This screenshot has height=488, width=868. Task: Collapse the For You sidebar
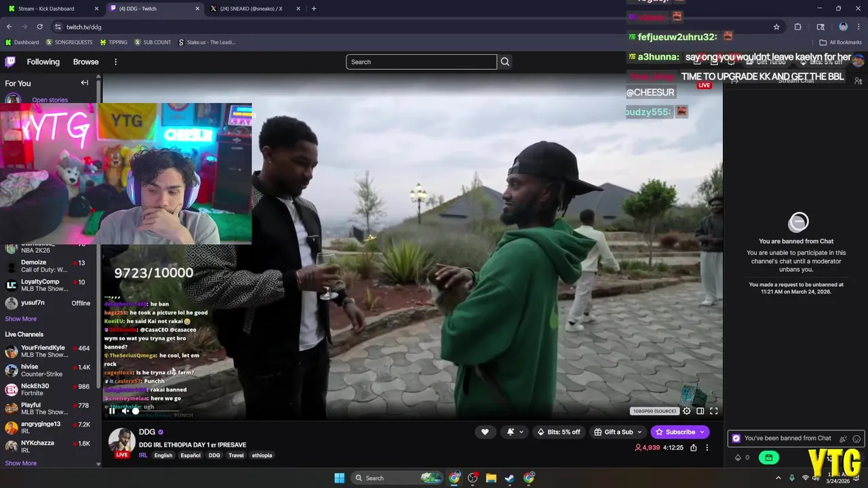[x=85, y=83]
